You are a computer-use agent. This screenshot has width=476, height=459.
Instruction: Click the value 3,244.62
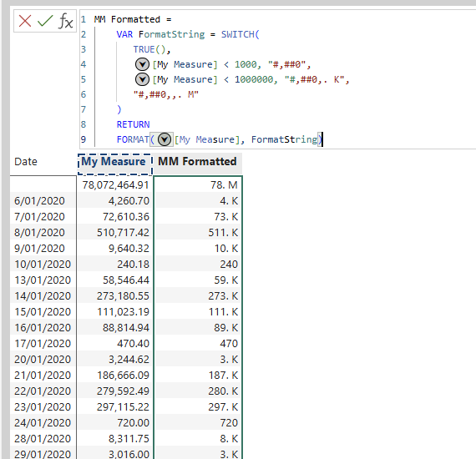(x=129, y=359)
